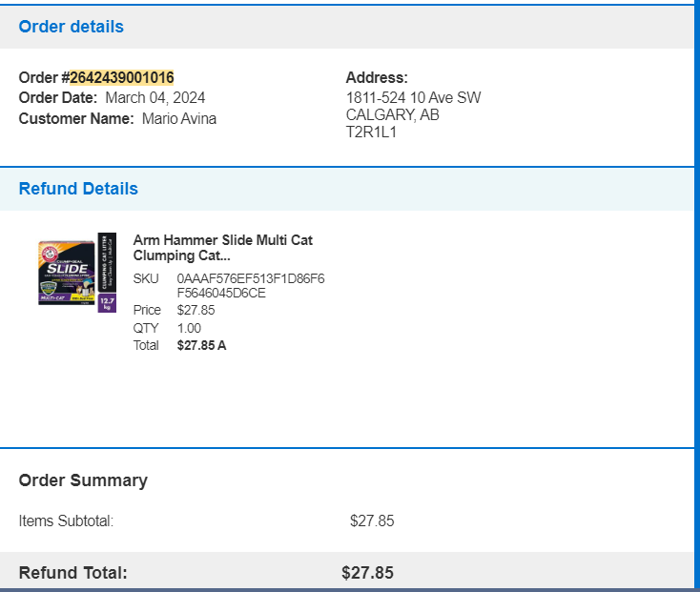700x592 pixels.
Task: Click the Arm Hammer Slide litter product image
Action: click(77, 273)
